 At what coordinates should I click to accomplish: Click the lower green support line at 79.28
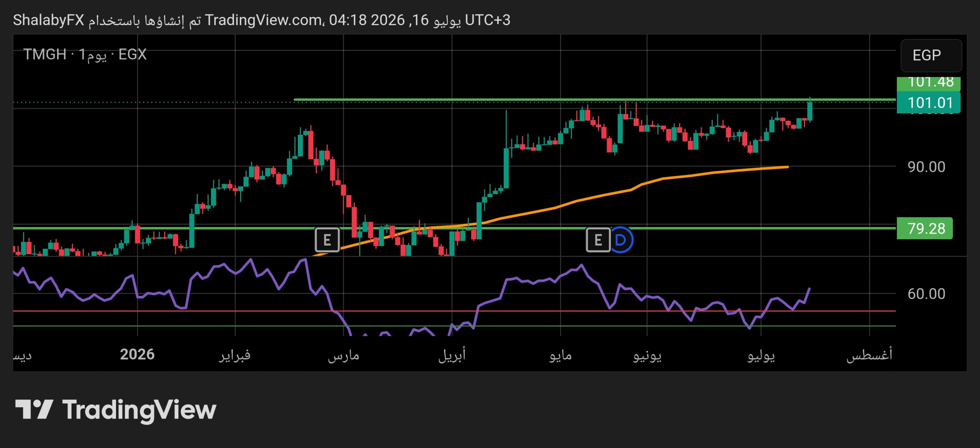point(454,228)
